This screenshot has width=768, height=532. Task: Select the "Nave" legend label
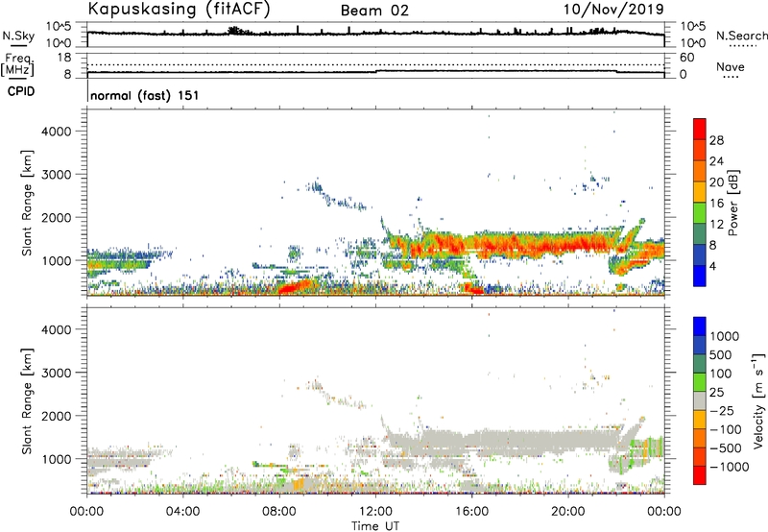tap(731, 66)
